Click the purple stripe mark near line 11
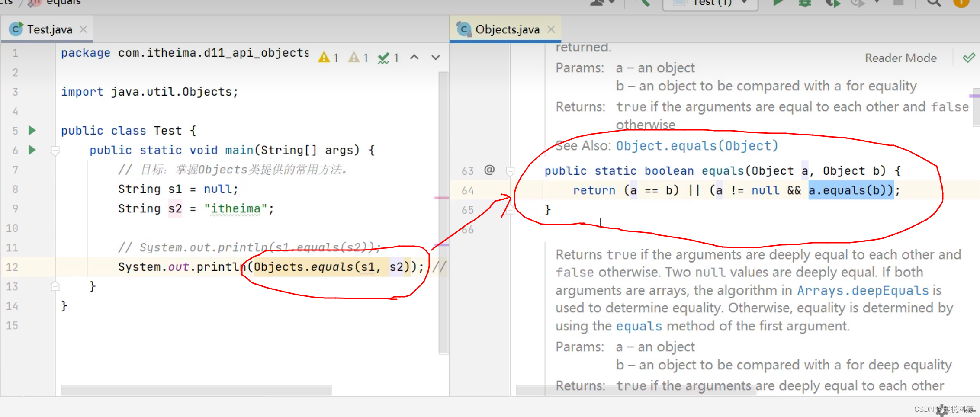The image size is (980, 417). coord(441,245)
